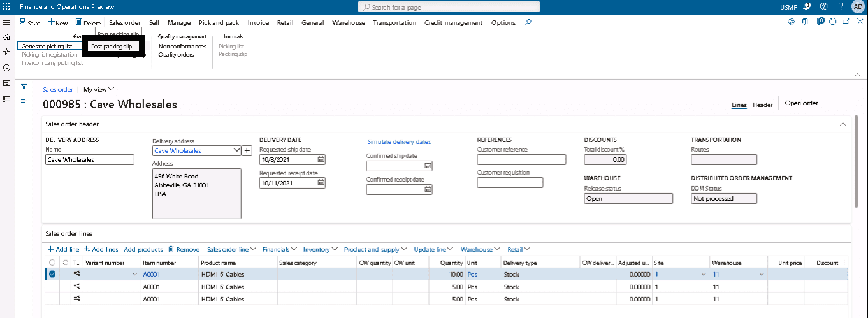868x318 pixels.
Task: Open Quality orders
Action: (x=176, y=55)
